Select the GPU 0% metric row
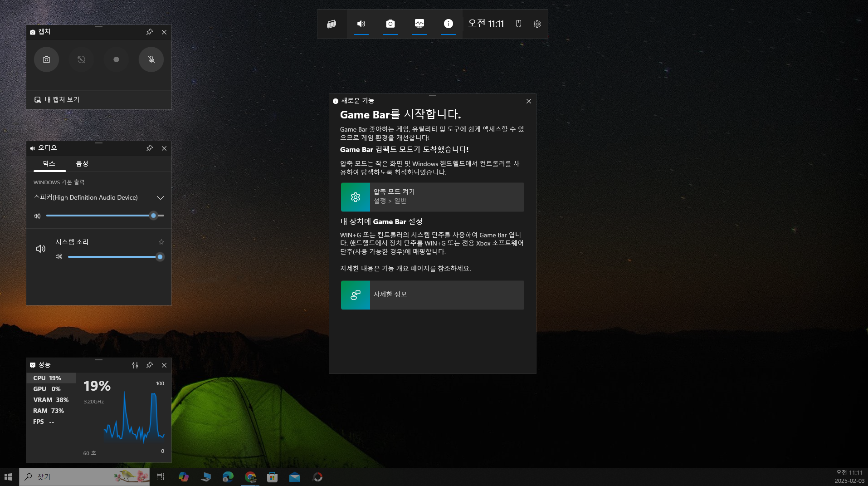 (x=51, y=389)
